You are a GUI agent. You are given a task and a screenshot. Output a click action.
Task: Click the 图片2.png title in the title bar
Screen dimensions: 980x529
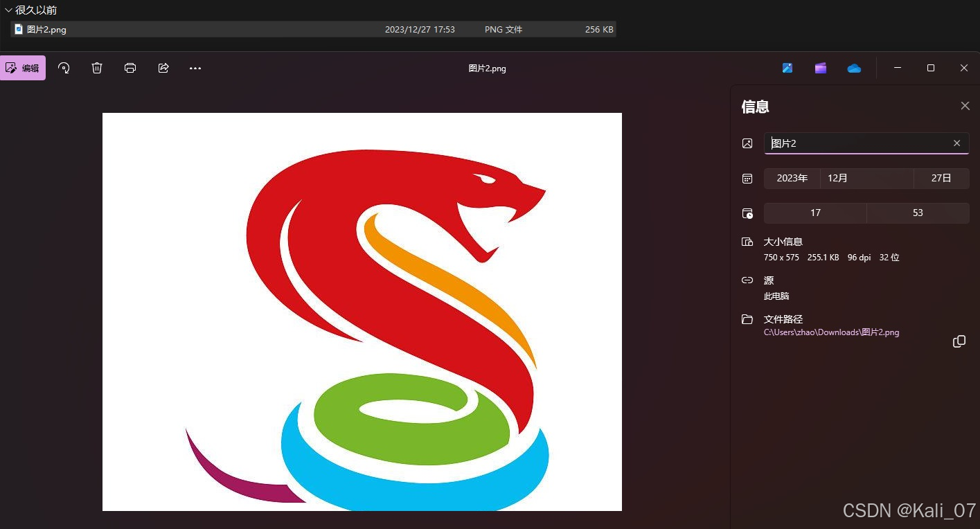tap(488, 68)
